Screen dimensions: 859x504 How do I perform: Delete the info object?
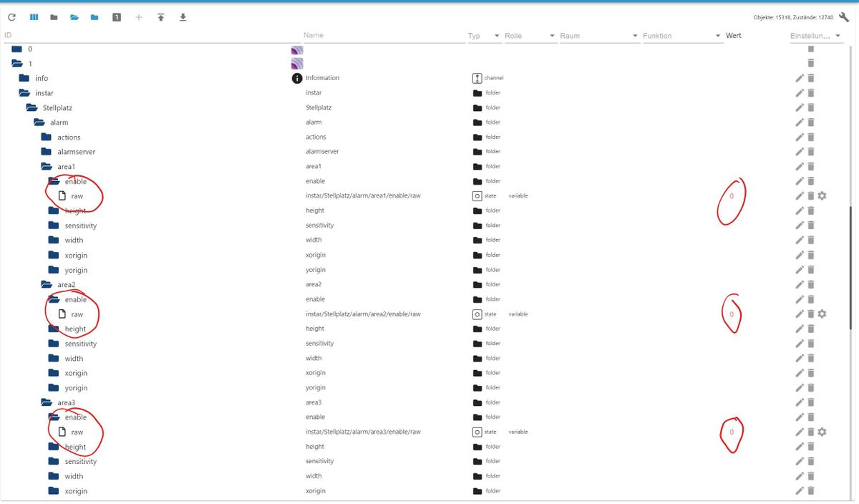811,78
